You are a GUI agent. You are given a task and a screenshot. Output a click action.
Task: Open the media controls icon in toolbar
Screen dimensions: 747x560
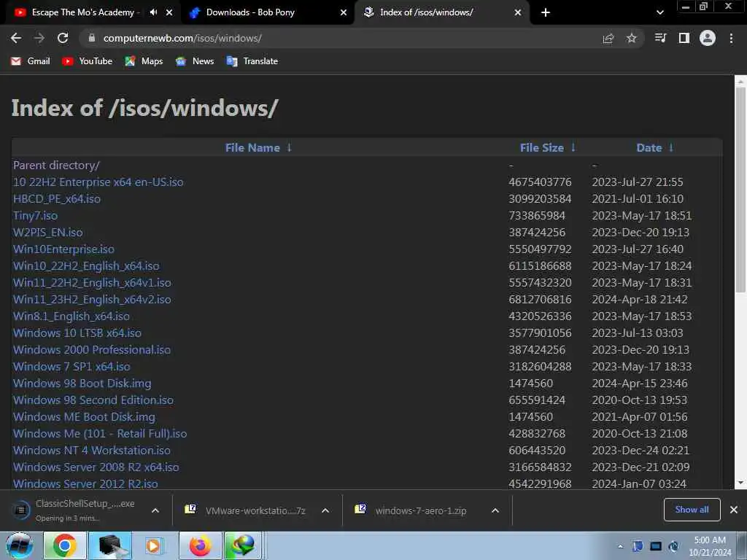[660, 38]
